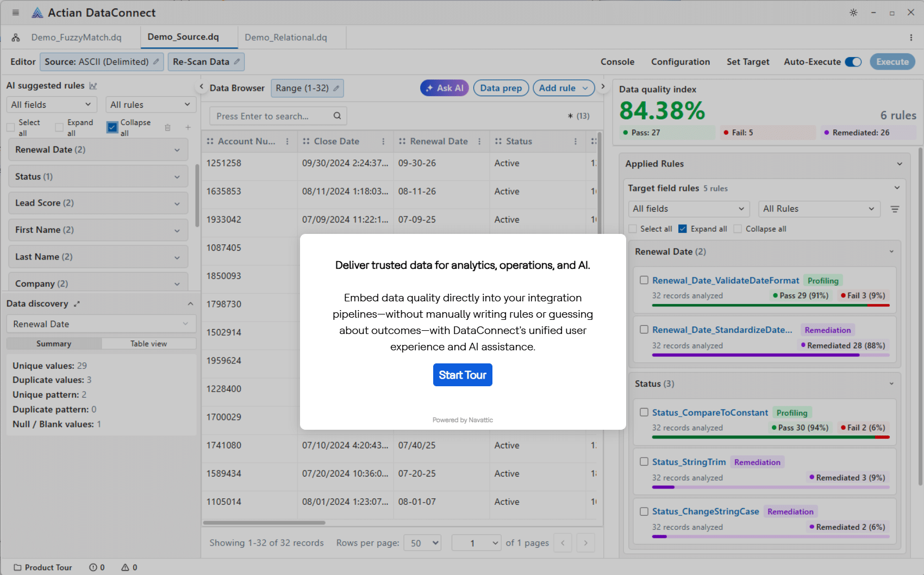Grab the Close Date column drag handle

(x=306, y=141)
